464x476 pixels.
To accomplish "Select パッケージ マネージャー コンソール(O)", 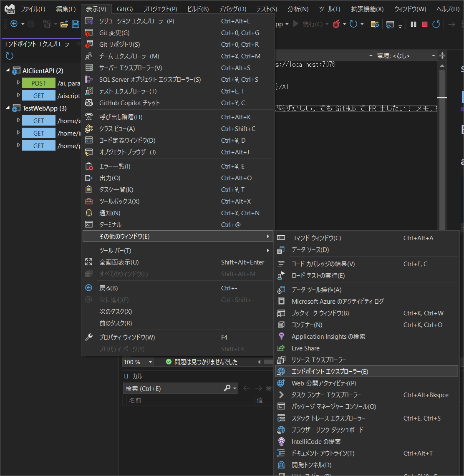I will 366,406.
